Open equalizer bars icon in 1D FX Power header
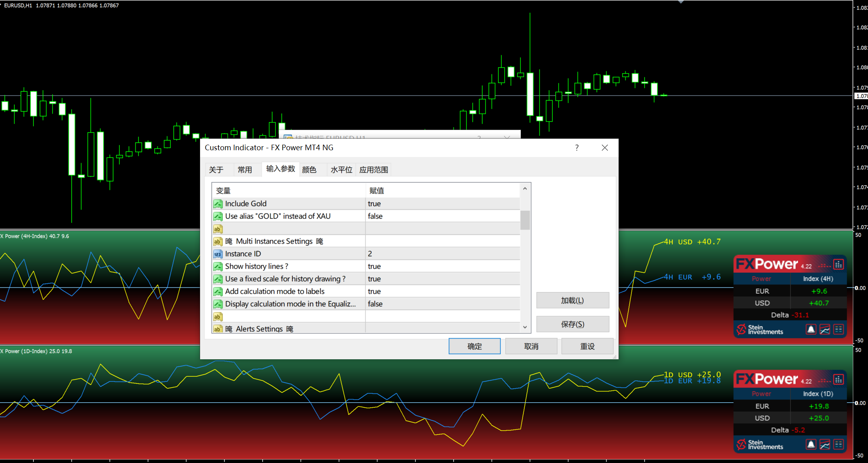868x463 pixels. 839,380
